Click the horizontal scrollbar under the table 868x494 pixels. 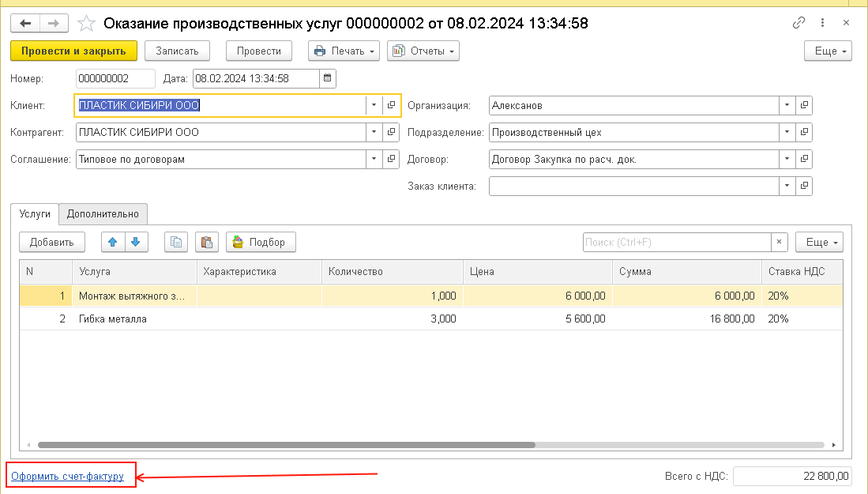(x=286, y=445)
